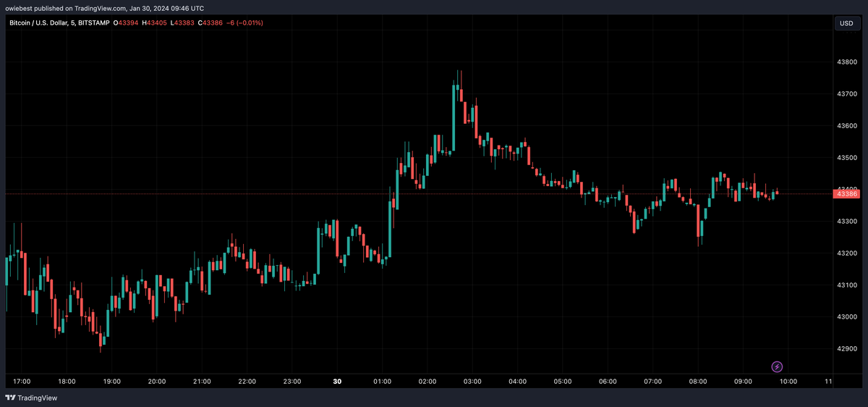Screen dimensions: 868x407
Task: Click the change value −6 (−0.01%)
Action: 244,23
